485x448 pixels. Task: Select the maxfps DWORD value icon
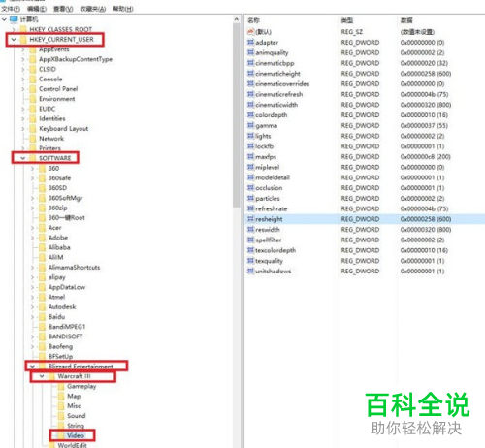[250, 156]
